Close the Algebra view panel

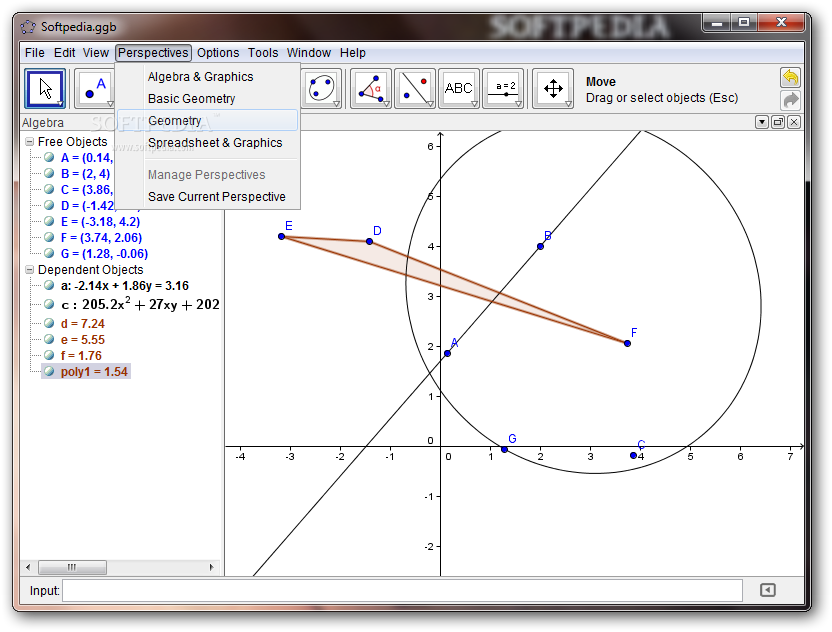(x=794, y=123)
